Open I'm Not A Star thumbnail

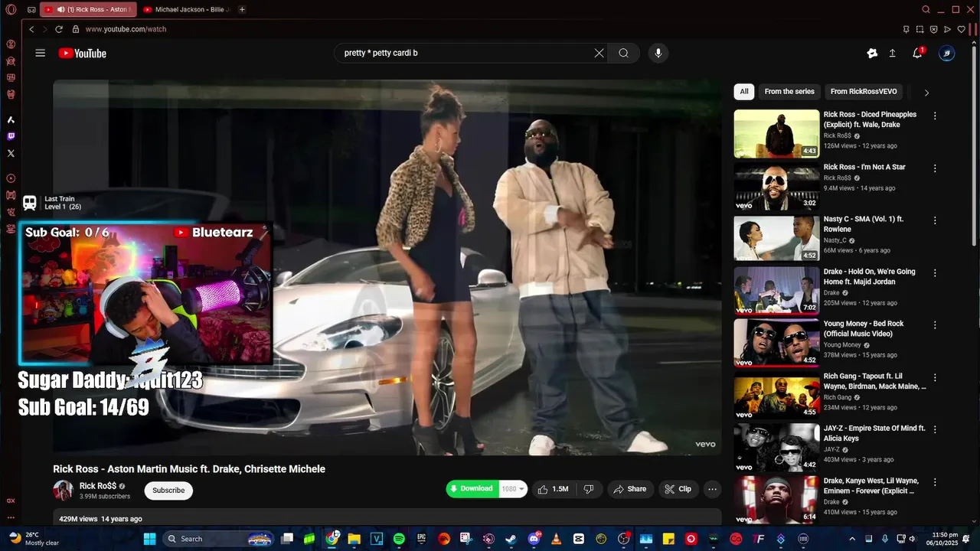(x=776, y=186)
